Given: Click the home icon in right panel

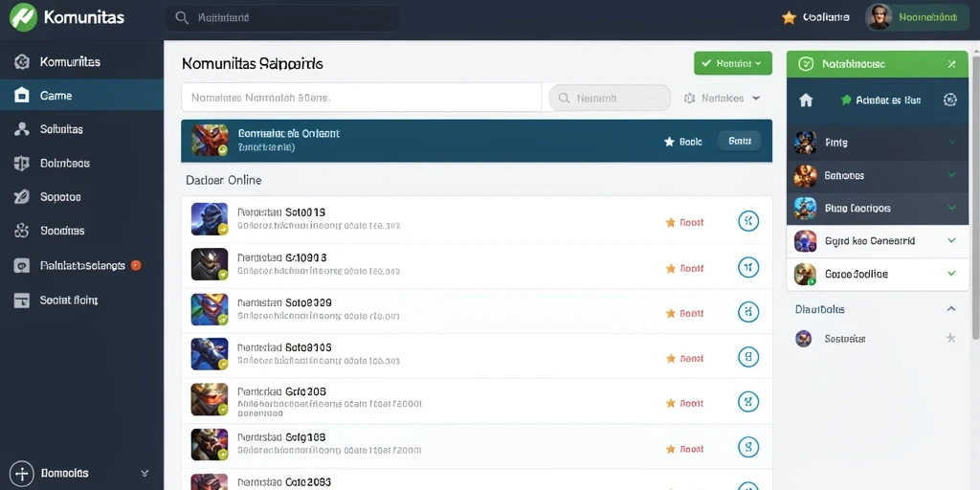Looking at the screenshot, I should pyautogui.click(x=806, y=100).
